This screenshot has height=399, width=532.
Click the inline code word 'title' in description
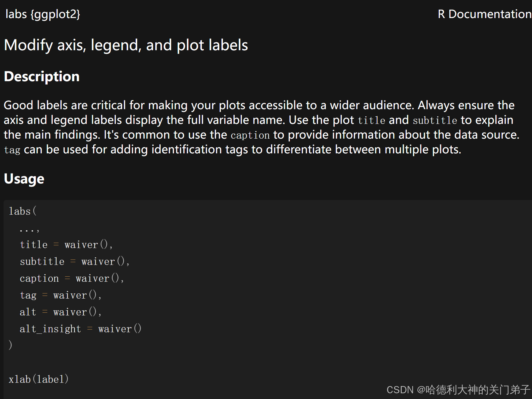click(371, 120)
